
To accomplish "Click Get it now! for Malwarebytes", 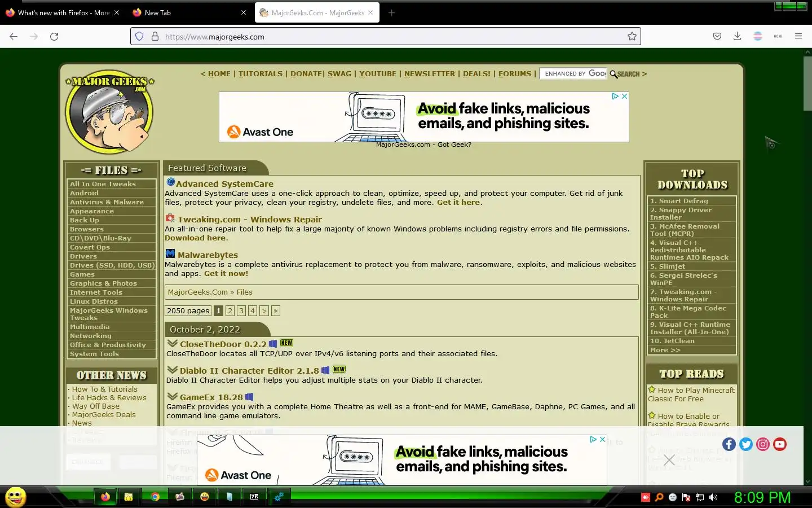I will click(x=226, y=274).
